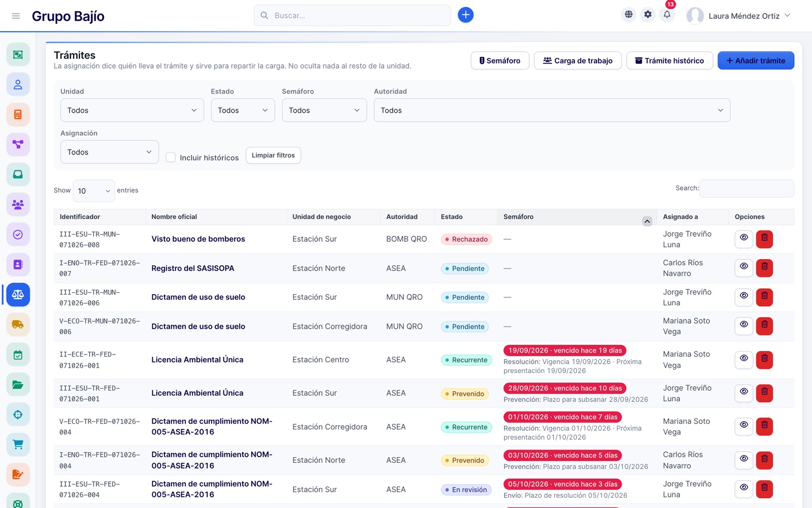812x508 pixels.
Task: Click the blue plus quick-add button
Action: (x=465, y=15)
